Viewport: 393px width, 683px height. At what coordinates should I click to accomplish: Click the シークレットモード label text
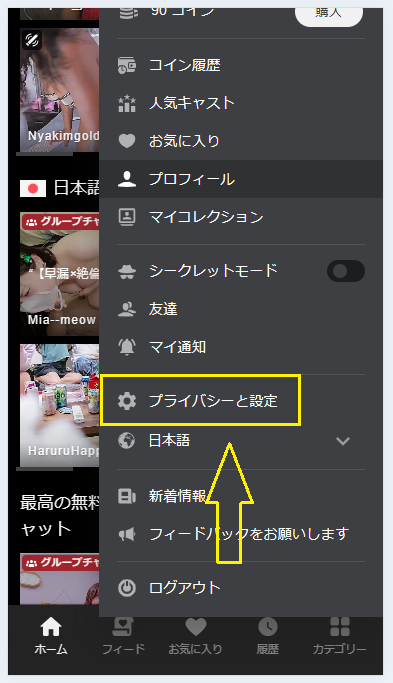(x=213, y=270)
